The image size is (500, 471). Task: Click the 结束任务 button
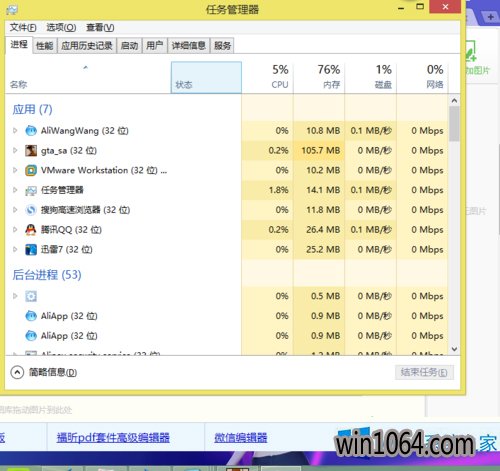pyautogui.click(x=424, y=372)
